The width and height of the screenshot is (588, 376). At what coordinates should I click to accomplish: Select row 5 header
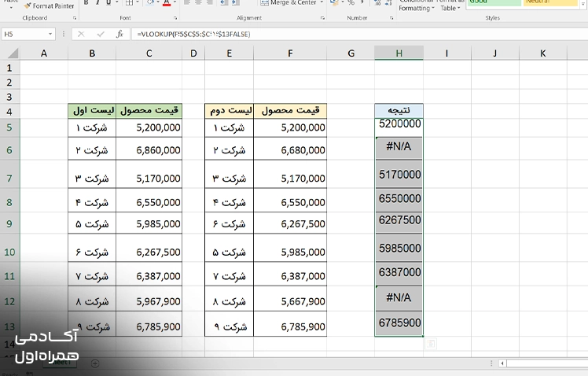tap(9, 127)
